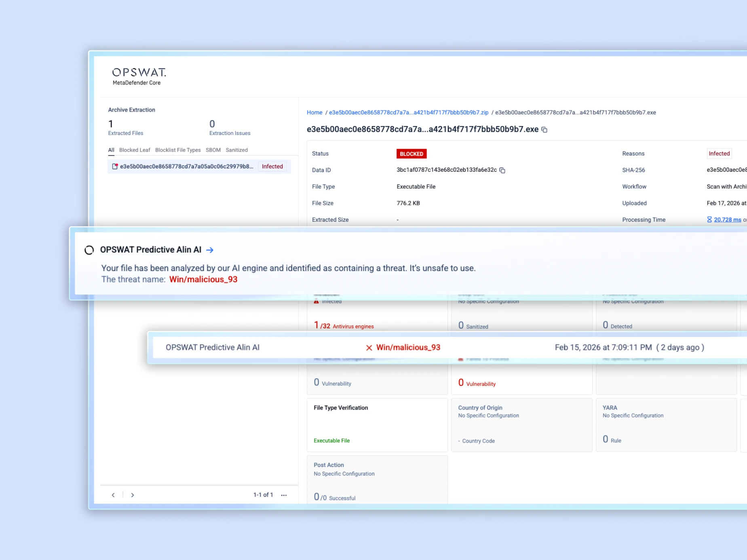Open the Home breadcrumb link

click(x=314, y=112)
